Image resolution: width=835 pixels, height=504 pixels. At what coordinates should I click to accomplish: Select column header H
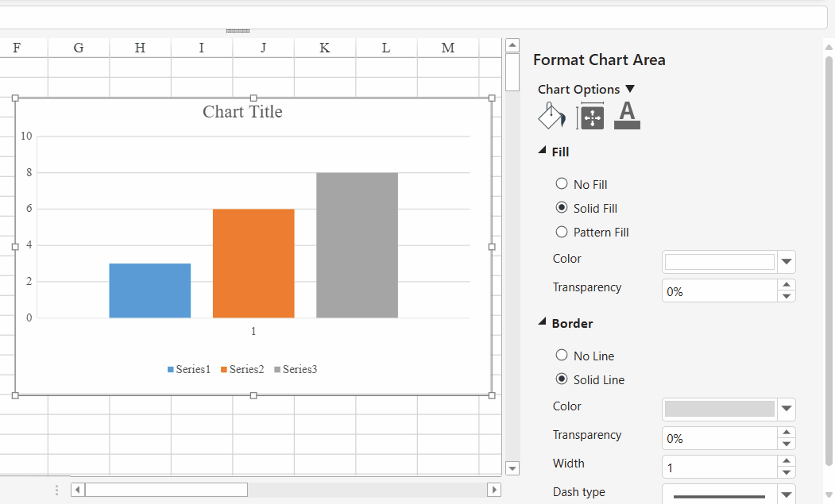(140, 48)
